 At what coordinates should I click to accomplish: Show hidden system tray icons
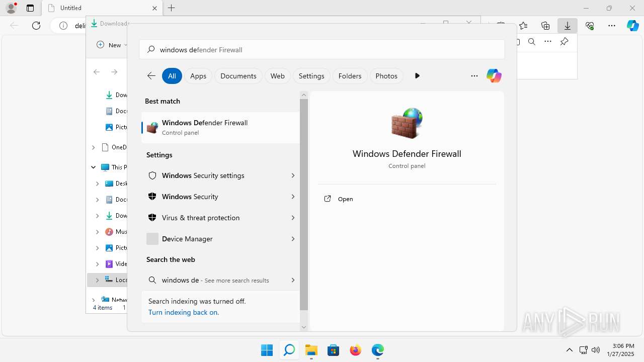570,350
